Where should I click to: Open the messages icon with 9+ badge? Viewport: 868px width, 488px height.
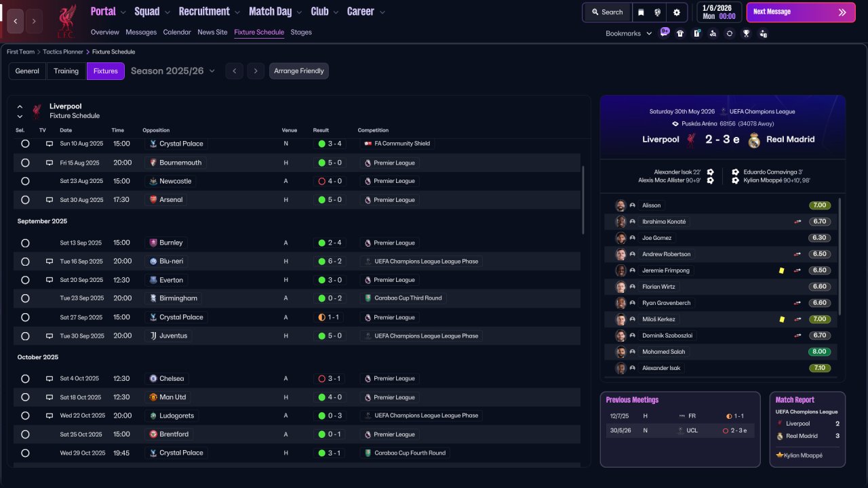click(664, 33)
